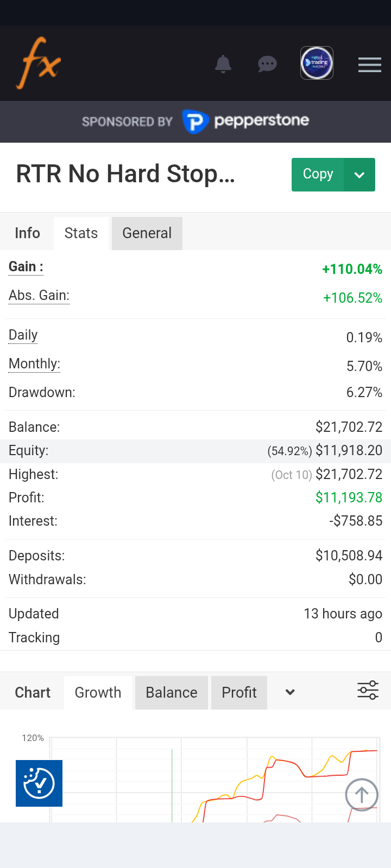Viewport: 391px width, 868px height.
Task: Expand the Copy button dropdown arrow
Action: coord(360,175)
